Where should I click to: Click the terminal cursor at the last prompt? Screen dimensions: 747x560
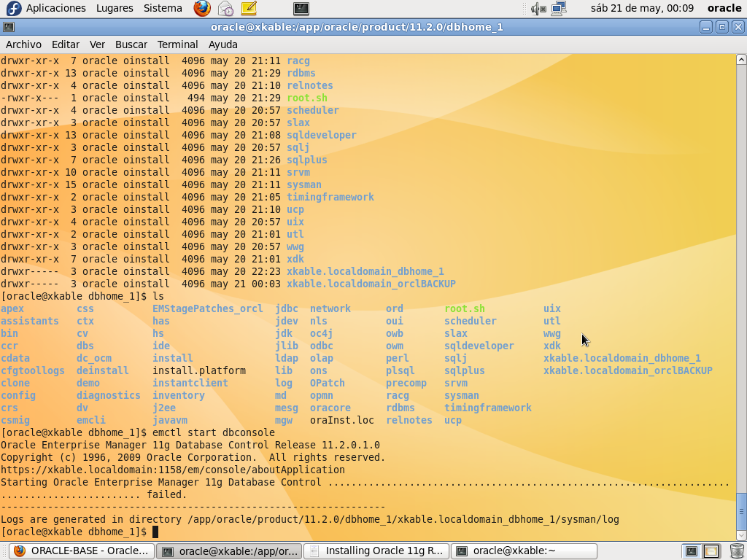pyautogui.click(x=155, y=532)
